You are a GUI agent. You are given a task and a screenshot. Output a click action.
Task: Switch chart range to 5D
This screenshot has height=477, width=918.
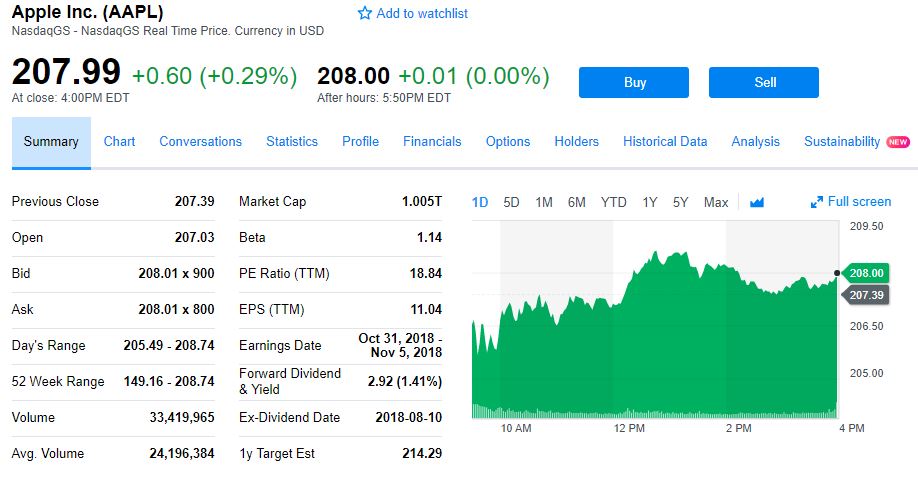click(512, 202)
